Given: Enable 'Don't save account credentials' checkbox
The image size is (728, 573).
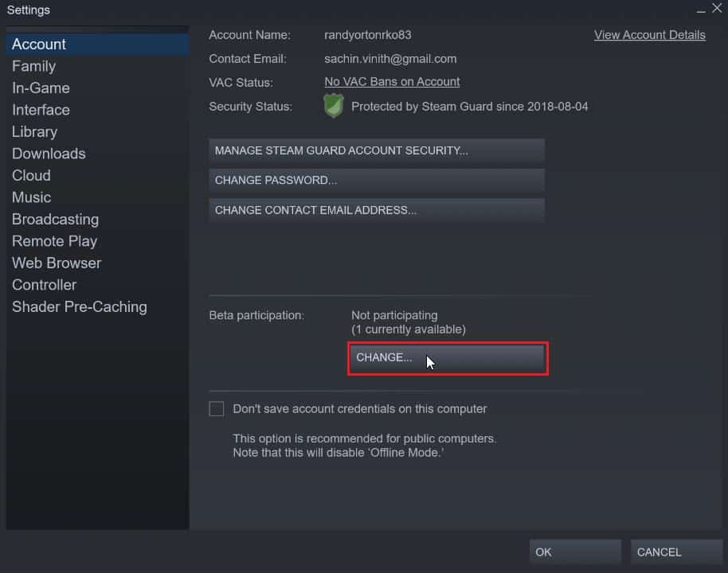Looking at the screenshot, I should click(216, 408).
